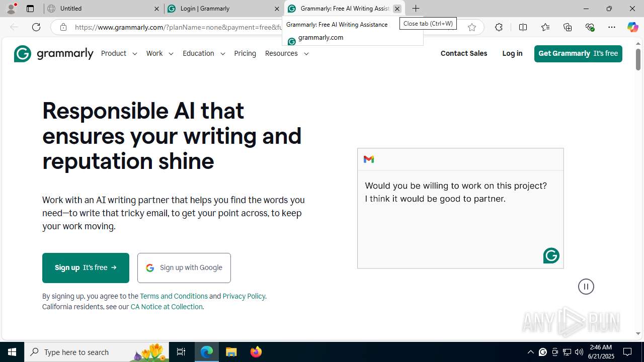
Task: Click Get Grammarly It's free button
Action: click(578, 53)
